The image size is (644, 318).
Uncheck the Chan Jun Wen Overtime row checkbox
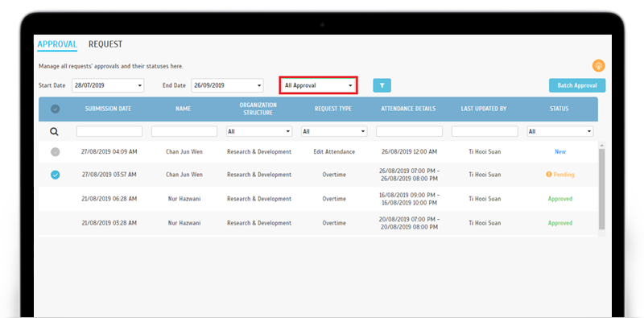[x=55, y=175]
